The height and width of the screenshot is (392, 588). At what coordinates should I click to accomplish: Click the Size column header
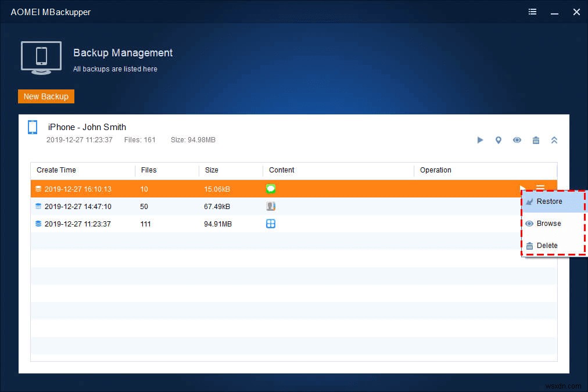[x=211, y=170]
